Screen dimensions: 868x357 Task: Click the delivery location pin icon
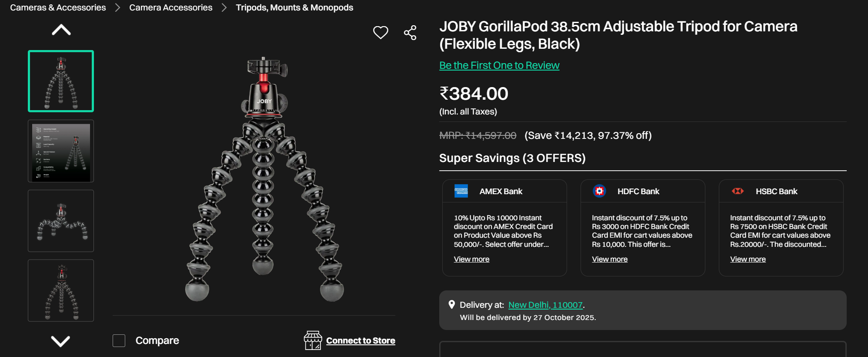pyautogui.click(x=452, y=305)
